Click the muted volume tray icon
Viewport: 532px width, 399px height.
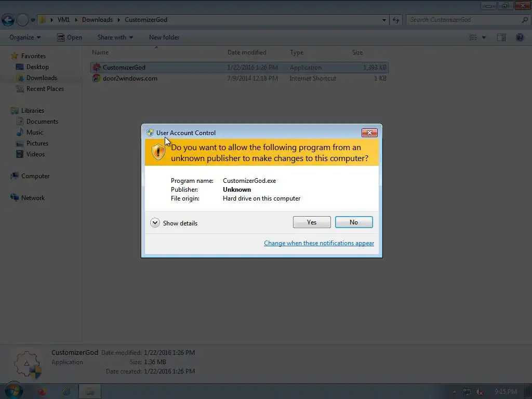[479, 392]
